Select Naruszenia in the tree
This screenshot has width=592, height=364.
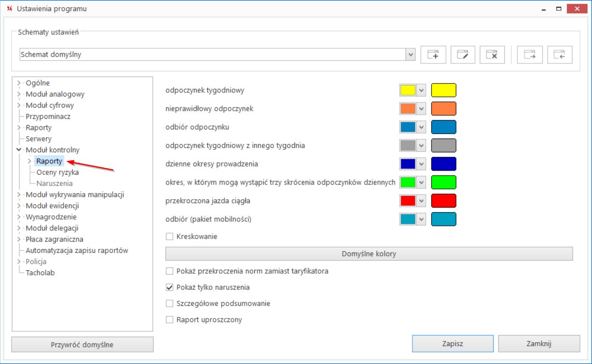55,184
